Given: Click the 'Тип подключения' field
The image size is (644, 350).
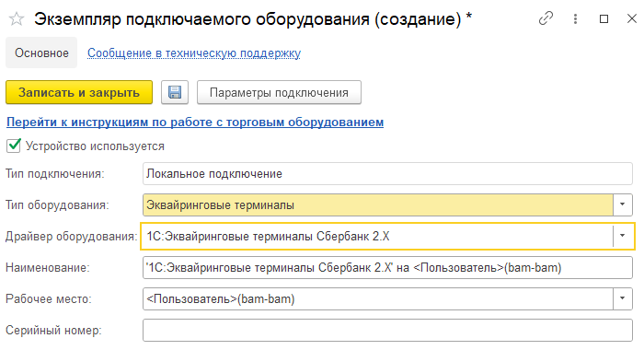Looking at the screenshot, I should [x=387, y=173].
